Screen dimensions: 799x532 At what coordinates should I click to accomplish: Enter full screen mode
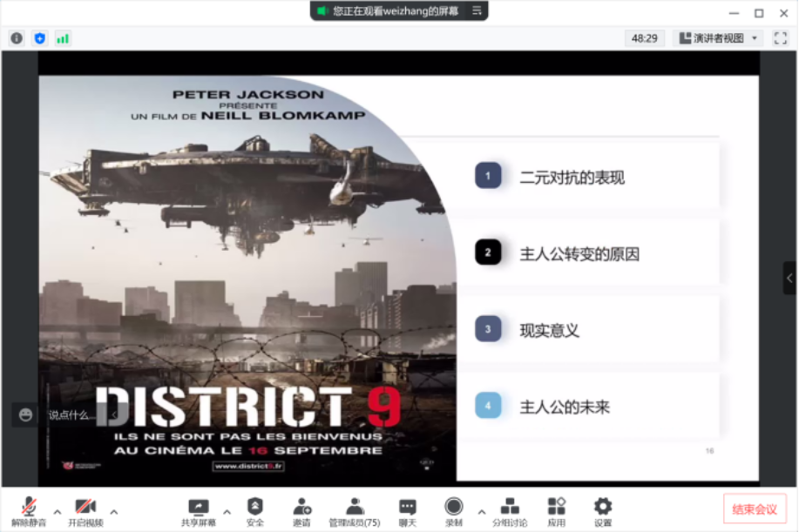coord(780,38)
